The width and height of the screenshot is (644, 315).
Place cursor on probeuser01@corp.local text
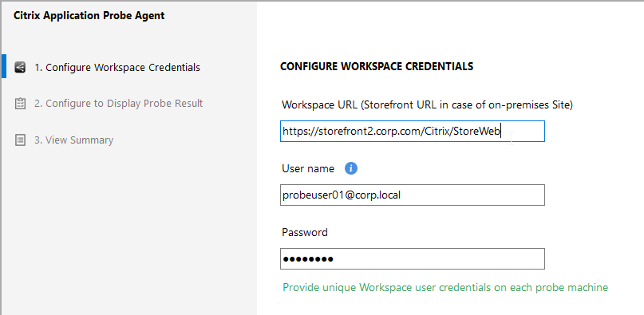pos(342,195)
